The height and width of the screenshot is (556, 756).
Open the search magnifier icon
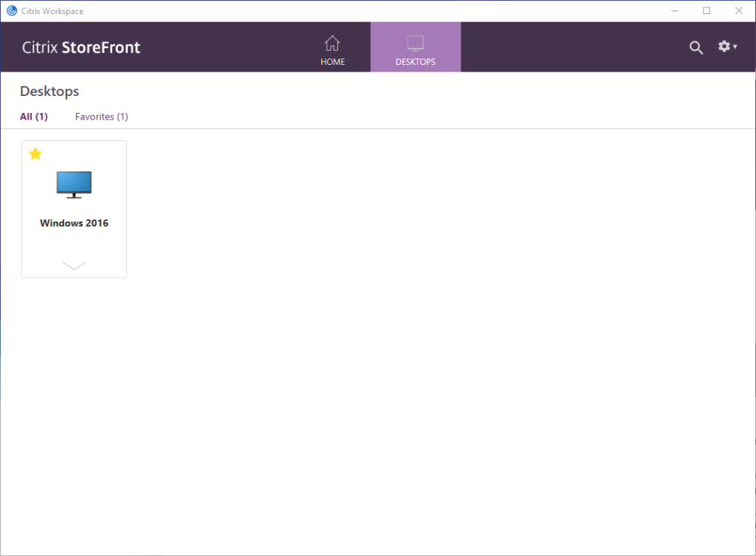coord(695,47)
